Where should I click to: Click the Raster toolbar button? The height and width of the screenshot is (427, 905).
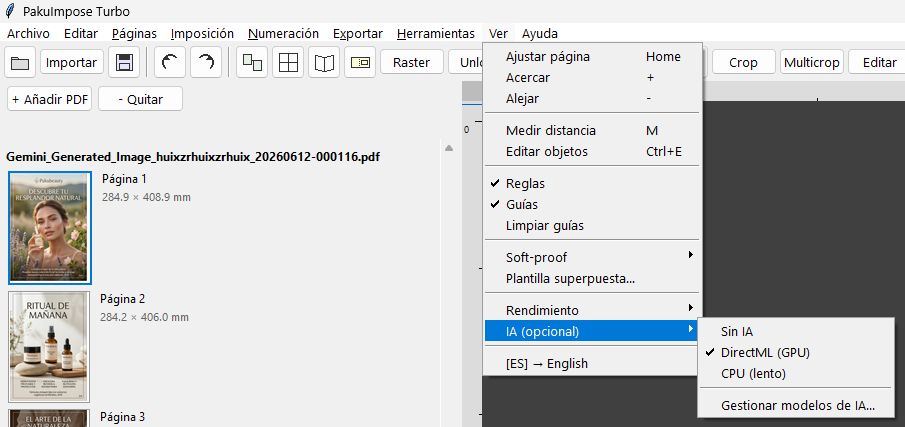tap(412, 62)
